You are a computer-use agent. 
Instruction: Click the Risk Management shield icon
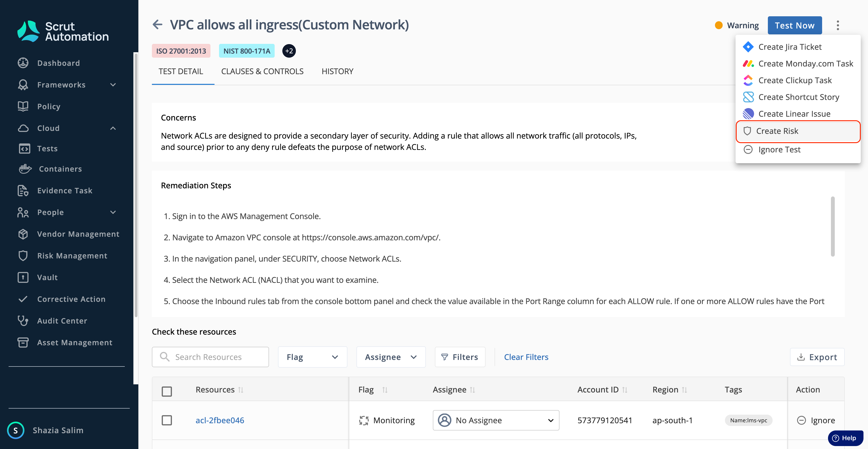23,256
